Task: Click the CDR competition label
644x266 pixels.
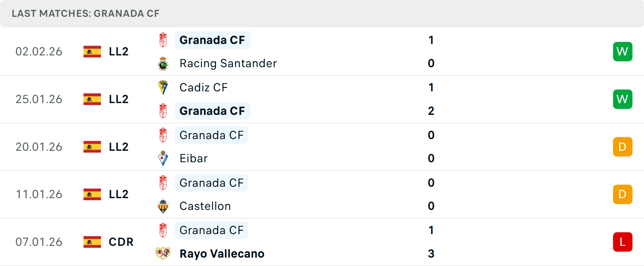Action: point(121,242)
